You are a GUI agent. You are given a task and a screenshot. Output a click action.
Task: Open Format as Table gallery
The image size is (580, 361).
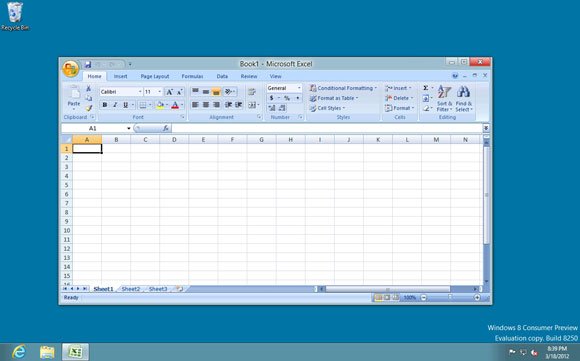point(334,98)
